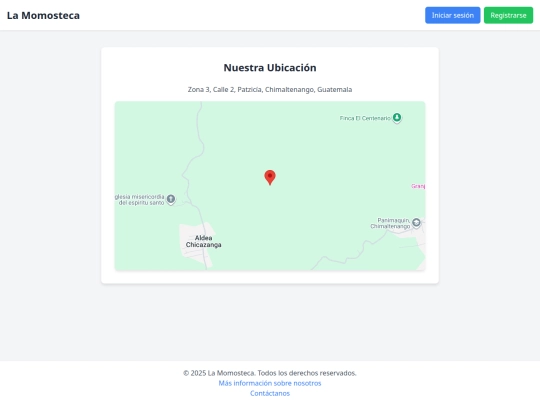Select the Zona 3, Calle 2 address text

pos(270,90)
